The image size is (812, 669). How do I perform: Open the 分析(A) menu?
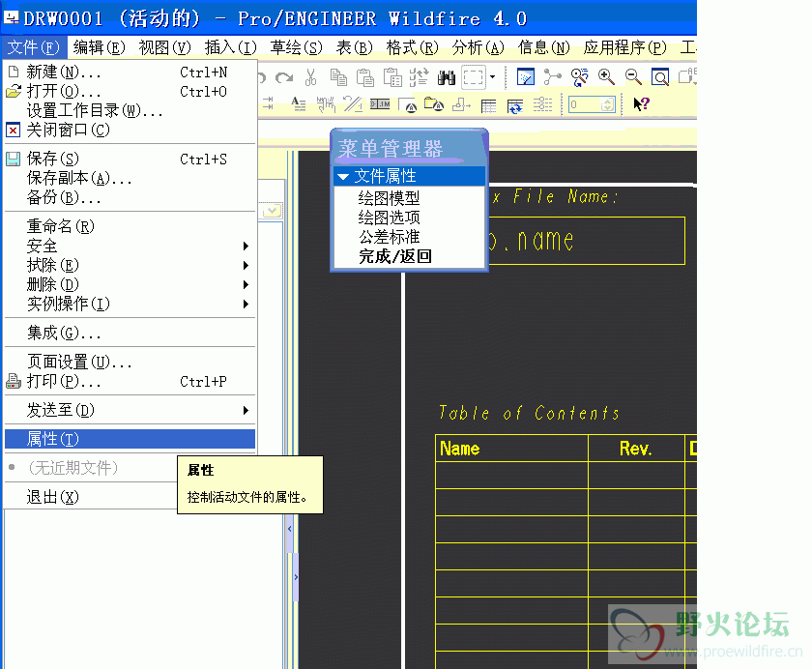point(478,47)
